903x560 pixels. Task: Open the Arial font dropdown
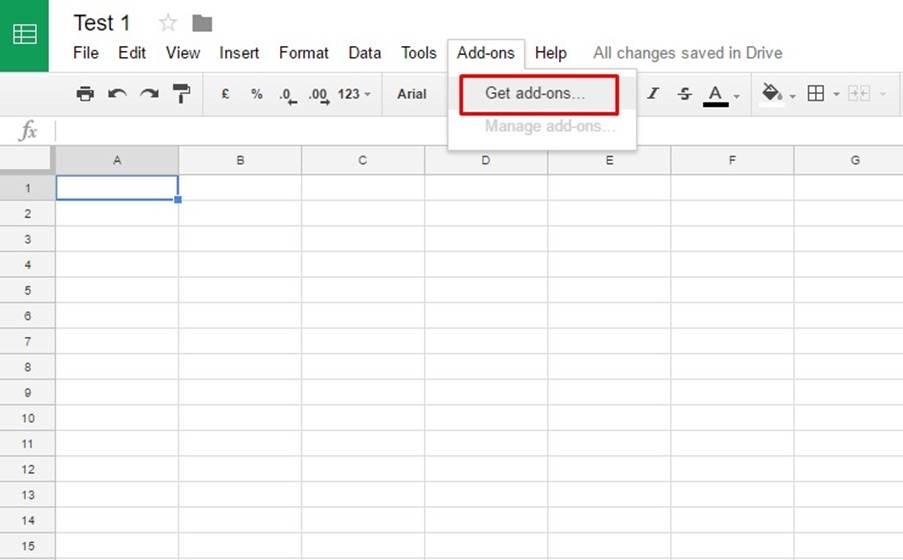click(412, 94)
